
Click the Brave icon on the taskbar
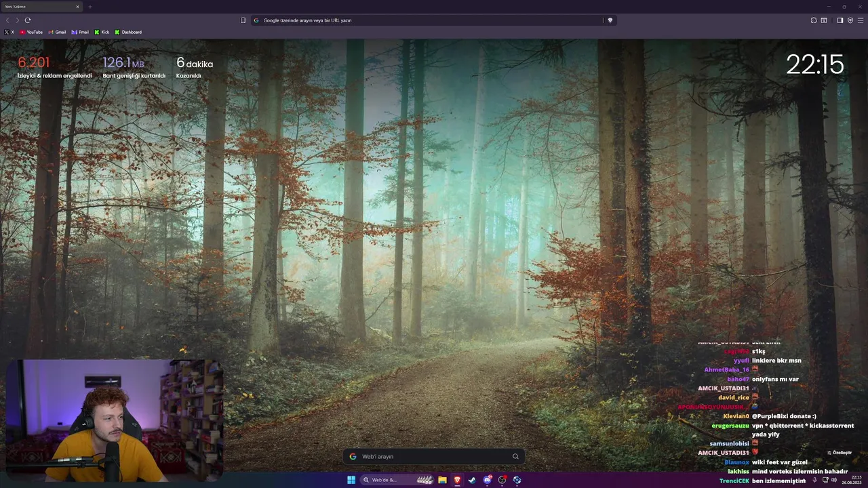click(x=457, y=480)
